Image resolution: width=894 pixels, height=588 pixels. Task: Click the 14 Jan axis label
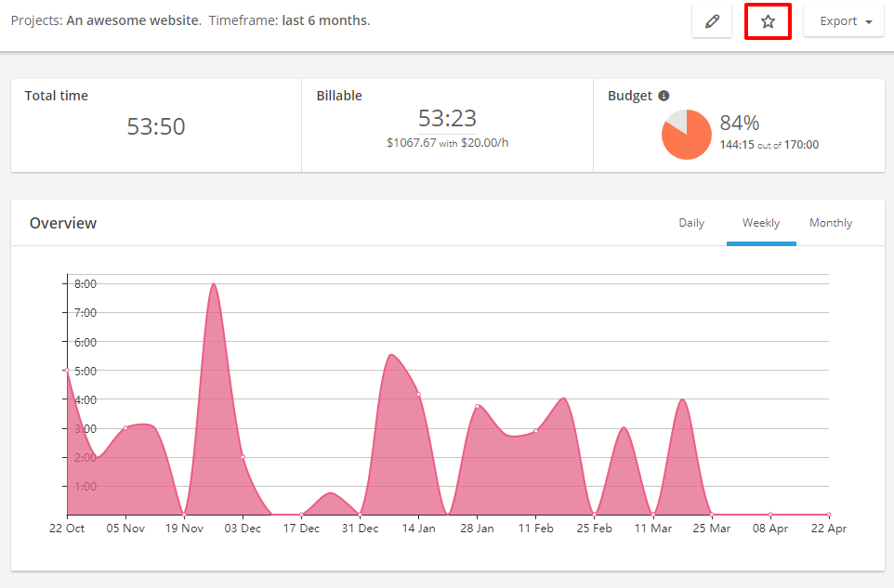point(418,529)
